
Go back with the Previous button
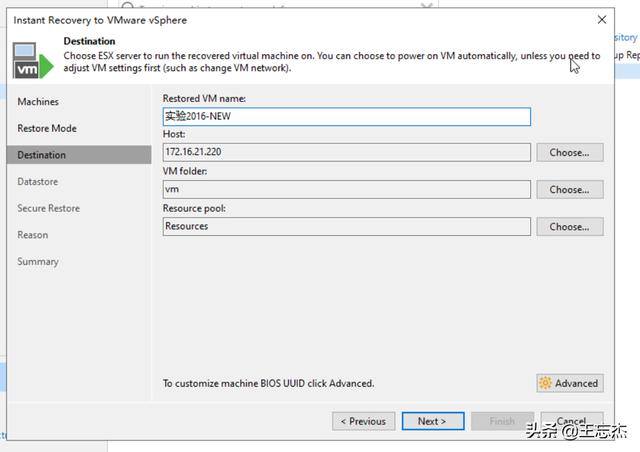point(363,421)
